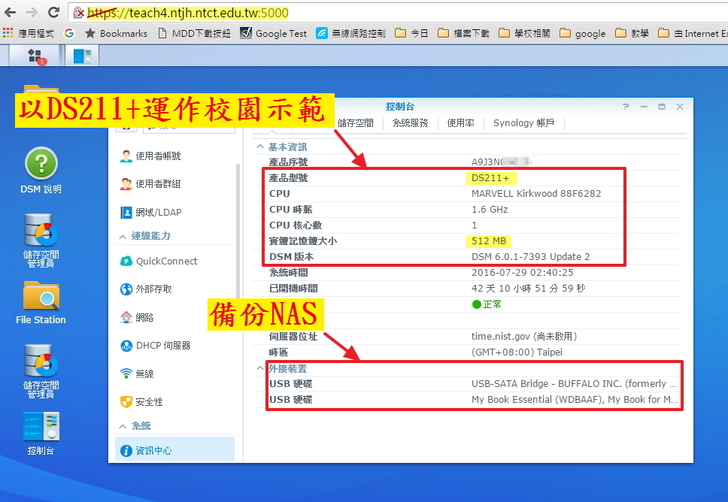Switch to the Synology 帳戶 tab
Viewport: 728px width, 502px height.
coord(524,123)
